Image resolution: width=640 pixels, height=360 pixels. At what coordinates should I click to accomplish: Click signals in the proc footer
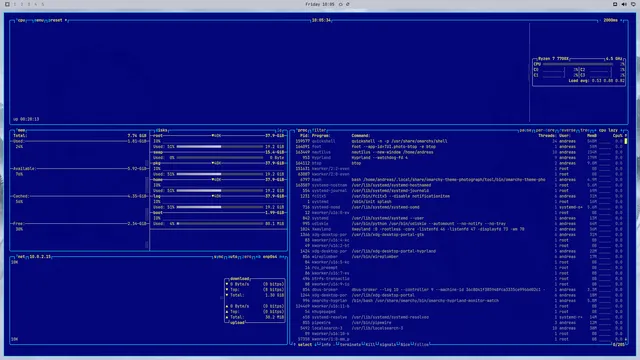click(387, 344)
